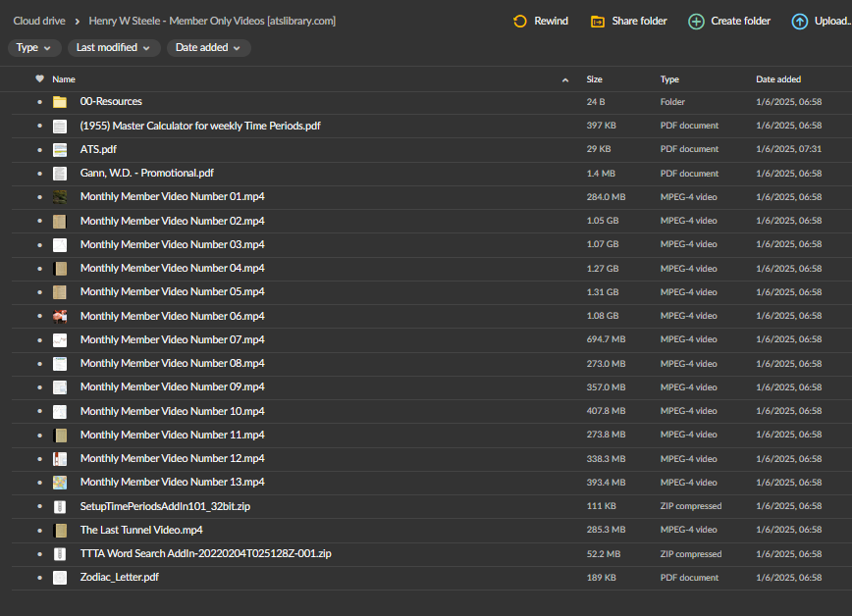The image size is (852, 616).
Task: Click the Share folder icon
Action: (597, 21)
